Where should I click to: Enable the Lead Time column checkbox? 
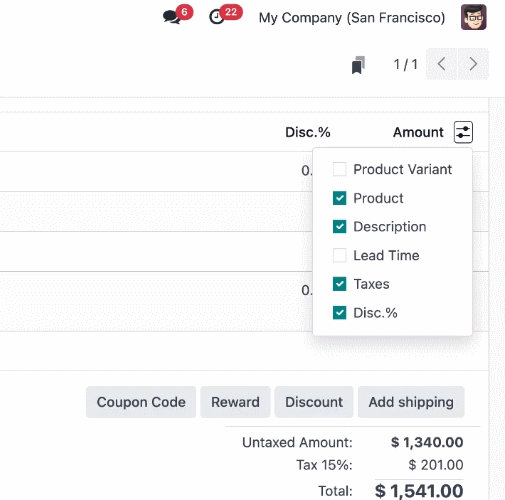click(x=340, y=256)
